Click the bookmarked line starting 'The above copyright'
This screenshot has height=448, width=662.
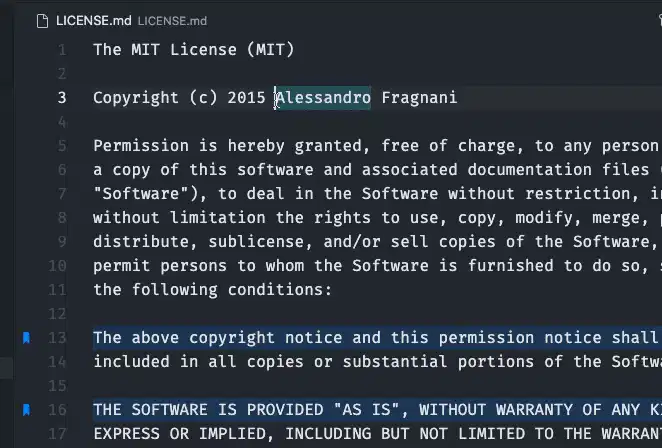377,338
